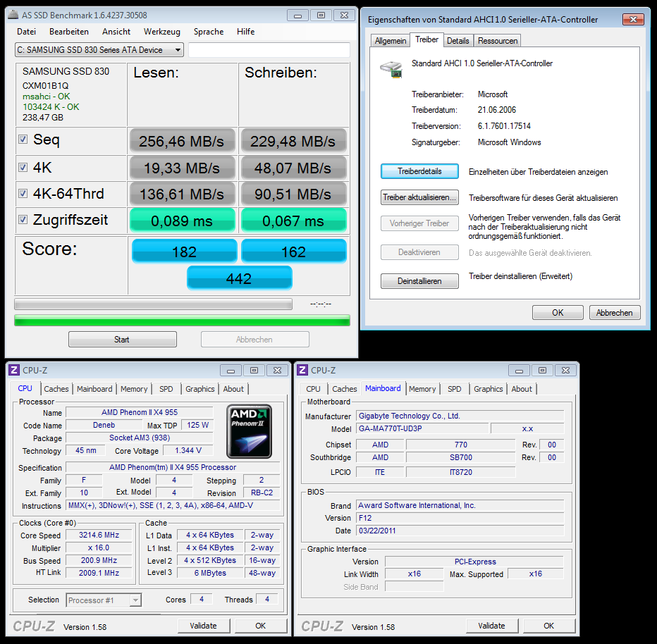Uncheck the 4K-64Thrd benchmark checkbox
The width and height of the screenshot is (657, 644).
23,194
